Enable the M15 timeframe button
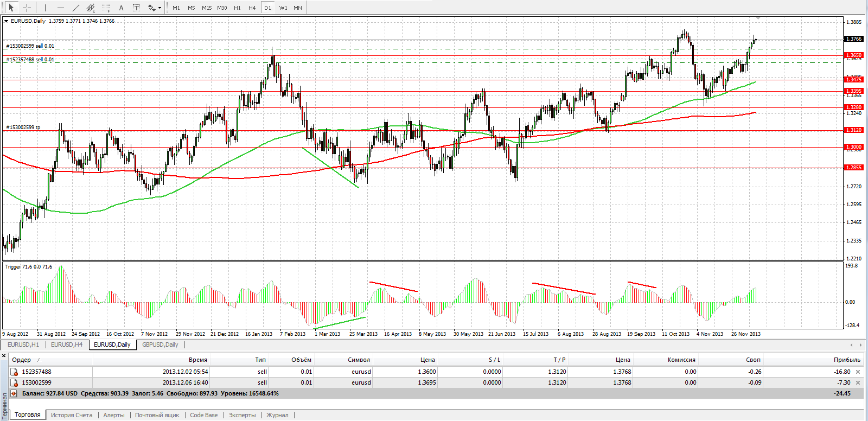Viewport: 868px width, 421px height. (207, 8)
